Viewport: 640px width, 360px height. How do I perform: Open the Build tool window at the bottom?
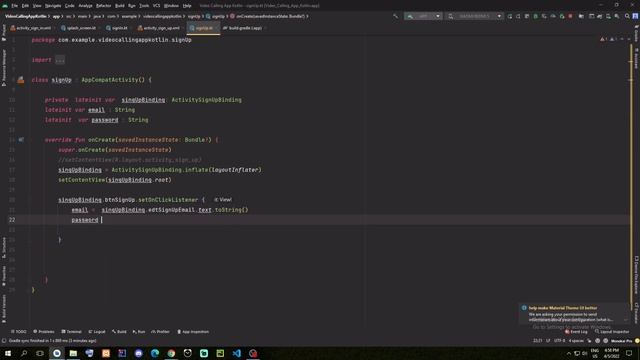pyautogui.click(x=119, y=332)
